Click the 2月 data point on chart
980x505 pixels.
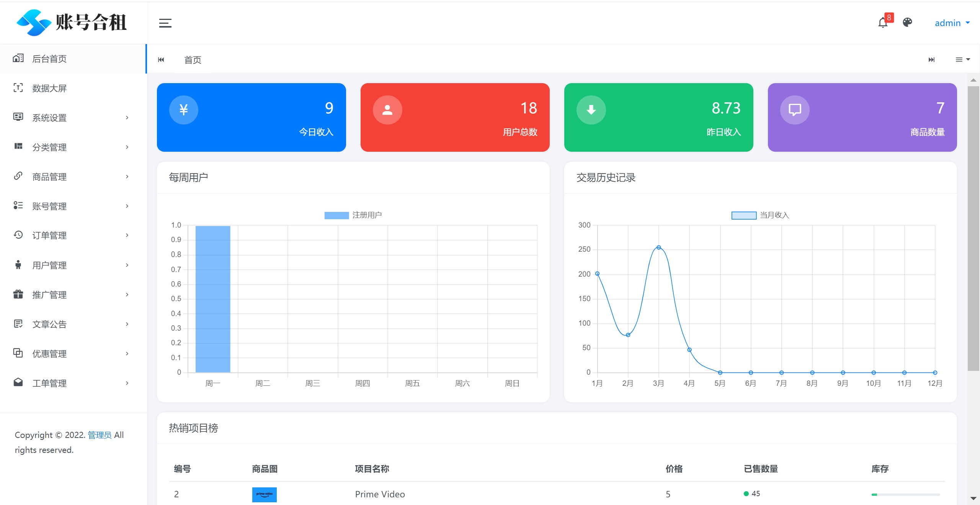click(628, 335)
